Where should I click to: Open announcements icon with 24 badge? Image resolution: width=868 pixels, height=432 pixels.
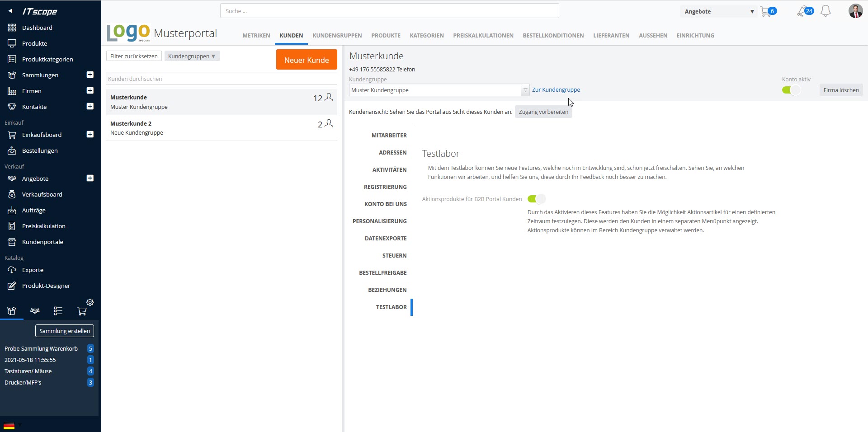coord(805,11)
